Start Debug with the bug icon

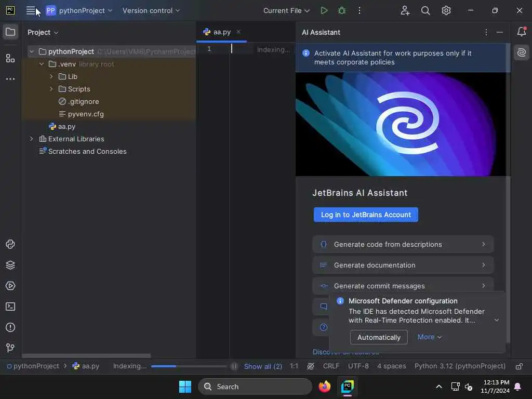[342, 10]
